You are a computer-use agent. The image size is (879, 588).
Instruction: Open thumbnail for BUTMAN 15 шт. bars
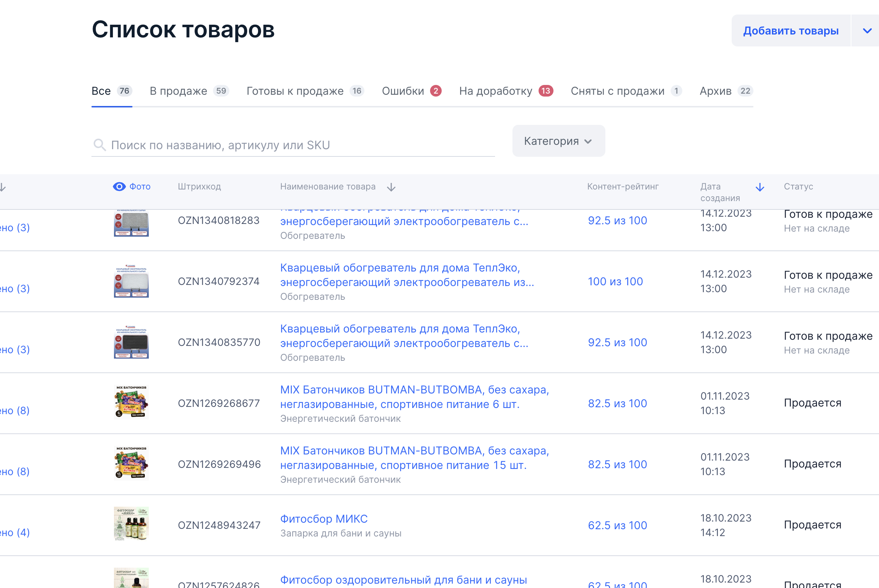point(131,464)
